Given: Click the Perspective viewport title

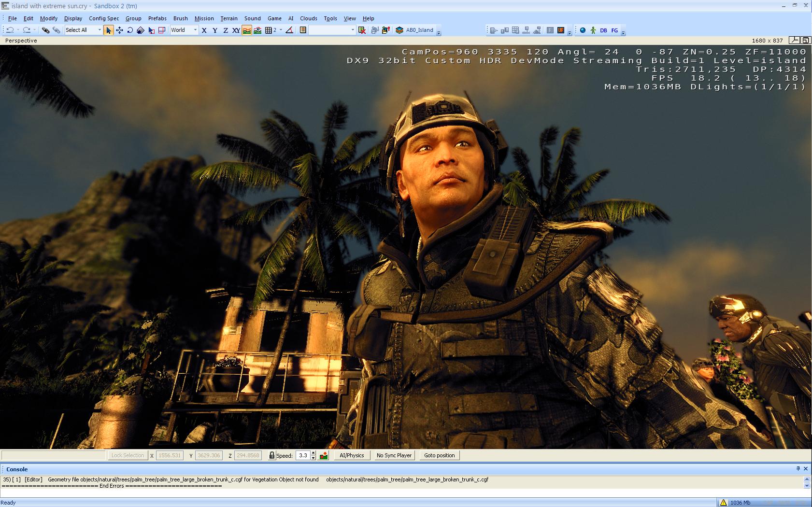Looking at the screenshot, I should [x=21, y=41].
